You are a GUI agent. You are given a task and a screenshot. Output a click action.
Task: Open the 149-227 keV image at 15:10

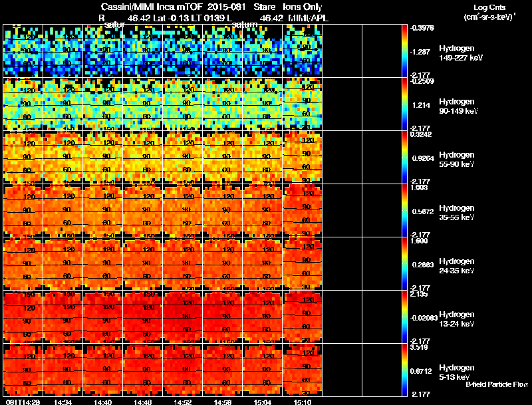303,51
